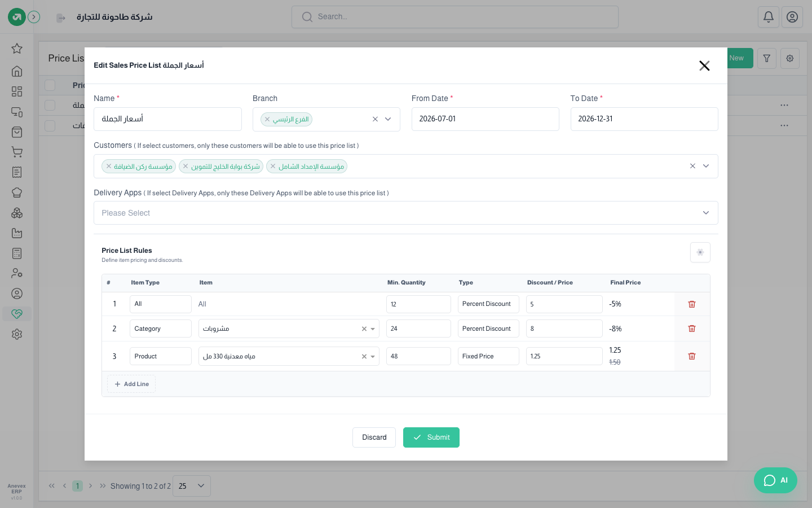
Task: Tick the select-all checkbox in the background table header
Action: click(50, 85)
